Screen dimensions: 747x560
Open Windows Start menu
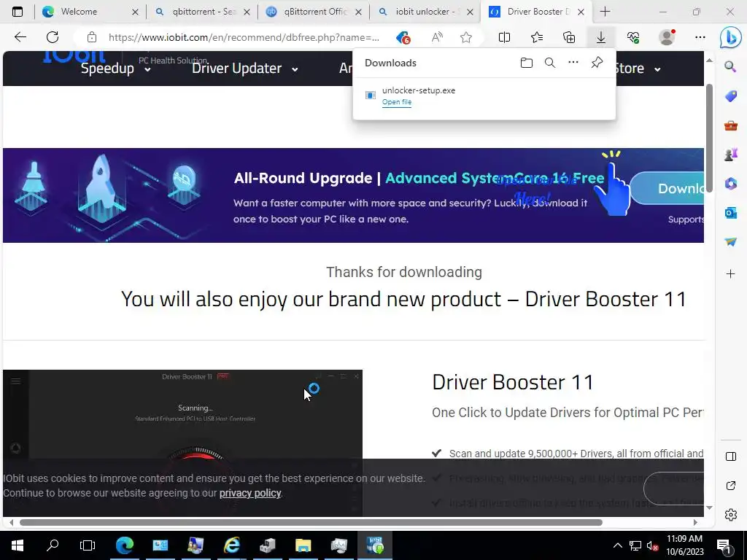[x=18, y=545]
